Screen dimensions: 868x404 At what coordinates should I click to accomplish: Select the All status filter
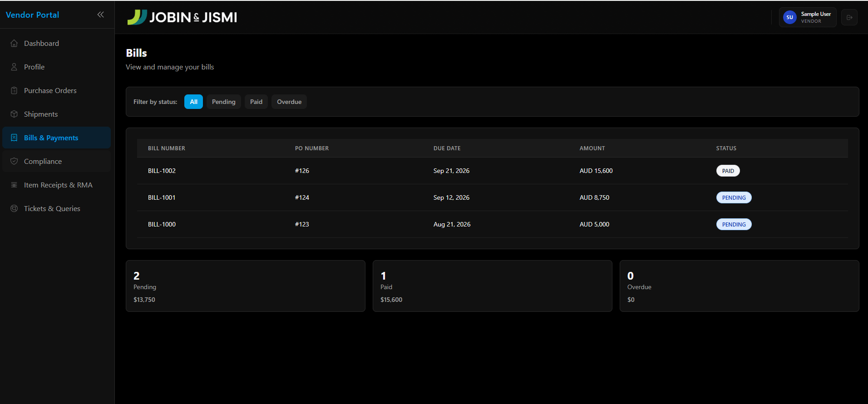coord(193,102)
